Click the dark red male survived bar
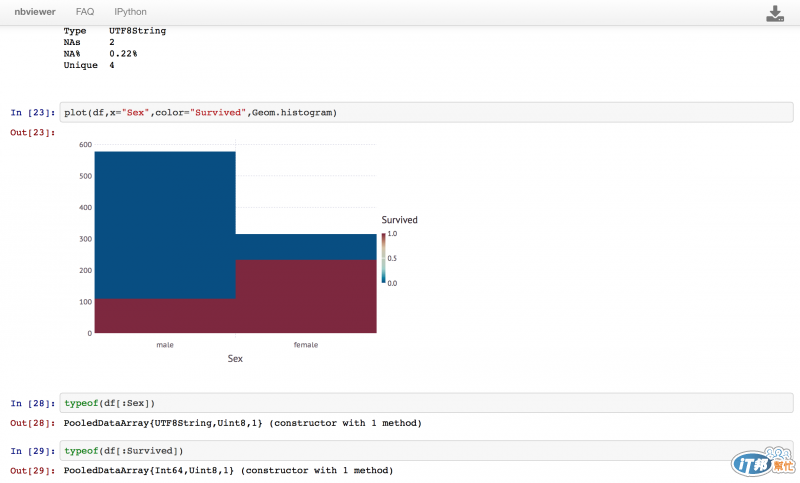This screenshot has width=800, height=483. (x=165, y=316)
